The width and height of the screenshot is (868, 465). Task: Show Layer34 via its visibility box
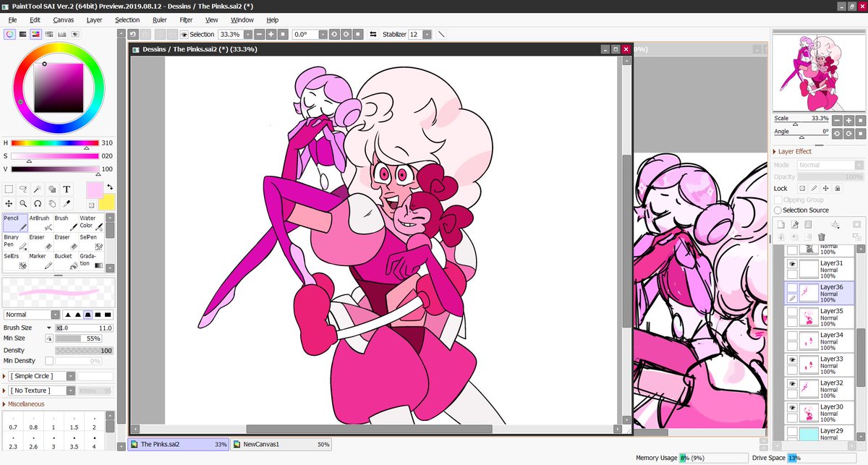coord(792,336)
